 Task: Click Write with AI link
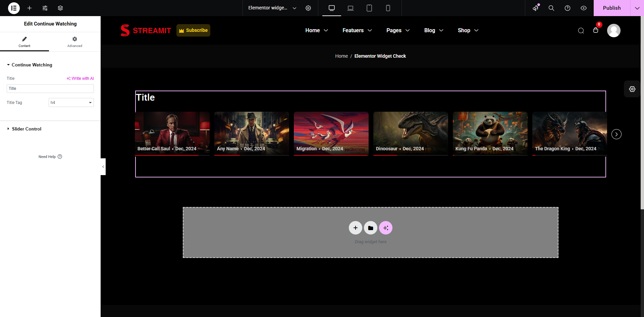tap(80, 78)
